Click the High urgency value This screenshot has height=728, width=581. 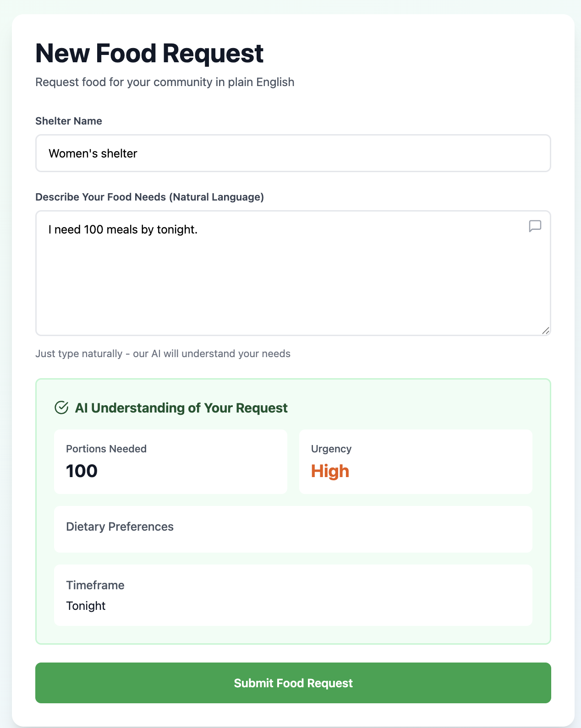[330, 471]
